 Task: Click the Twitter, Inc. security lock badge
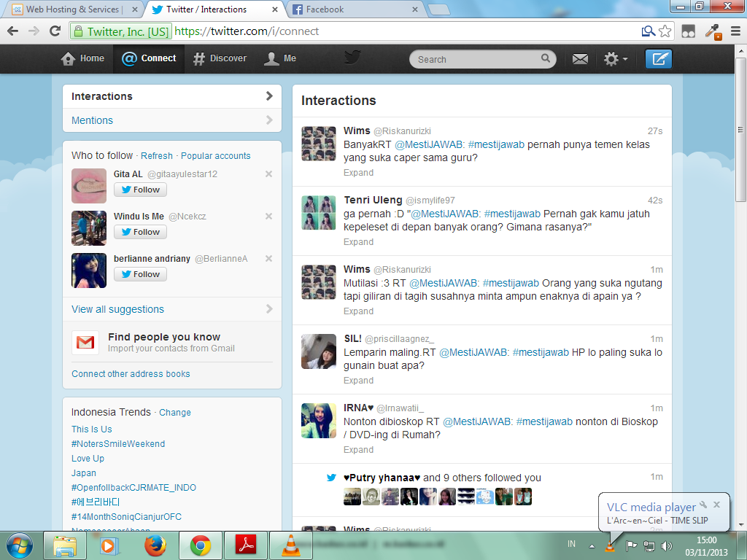(120, 31)
